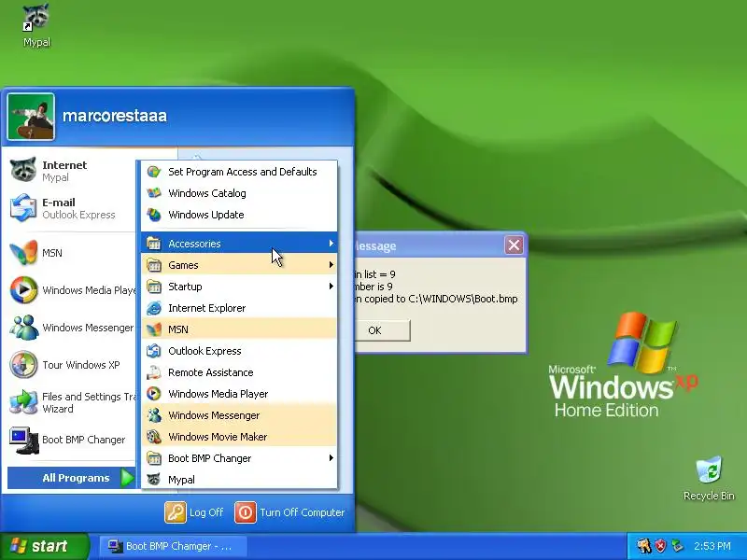
Task: Click the security shield tray icon
Action: click(661, 546)
